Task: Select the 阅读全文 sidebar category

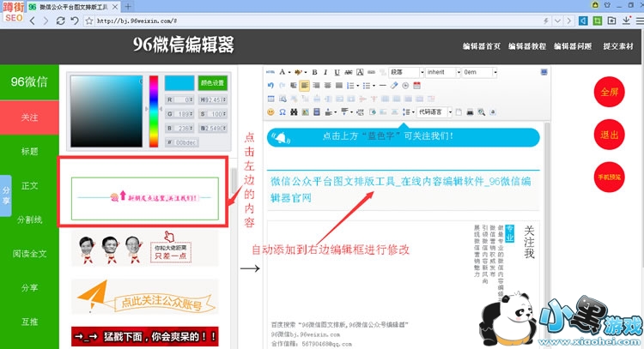Action: pyautogui.click(x=29, y=254)
